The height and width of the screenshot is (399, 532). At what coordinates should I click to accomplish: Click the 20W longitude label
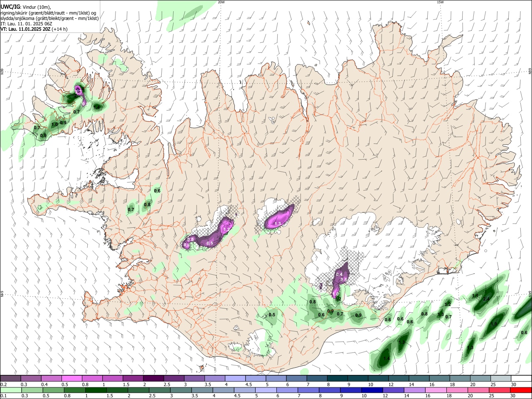coord(221,2)
